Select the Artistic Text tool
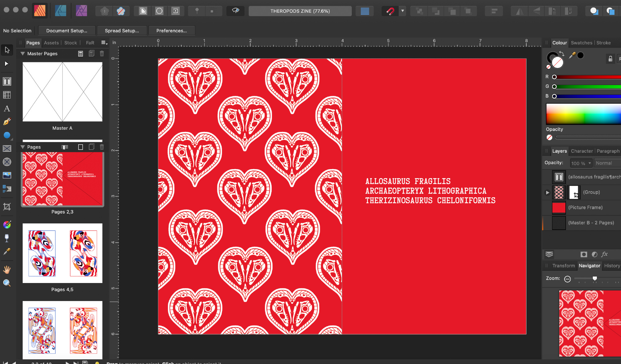Screen dimensions: 621x364 tap(7, 109)
